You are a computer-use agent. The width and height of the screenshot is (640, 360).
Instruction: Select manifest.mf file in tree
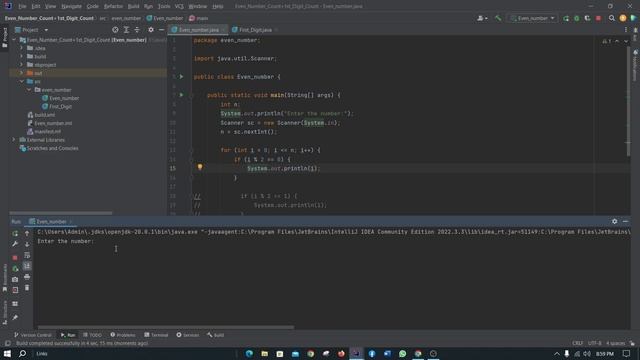pyautogui.click(x=44, y=131)
